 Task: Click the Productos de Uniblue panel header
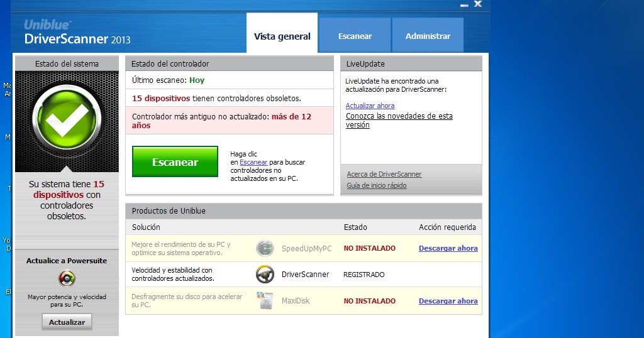tap(304, 211)
